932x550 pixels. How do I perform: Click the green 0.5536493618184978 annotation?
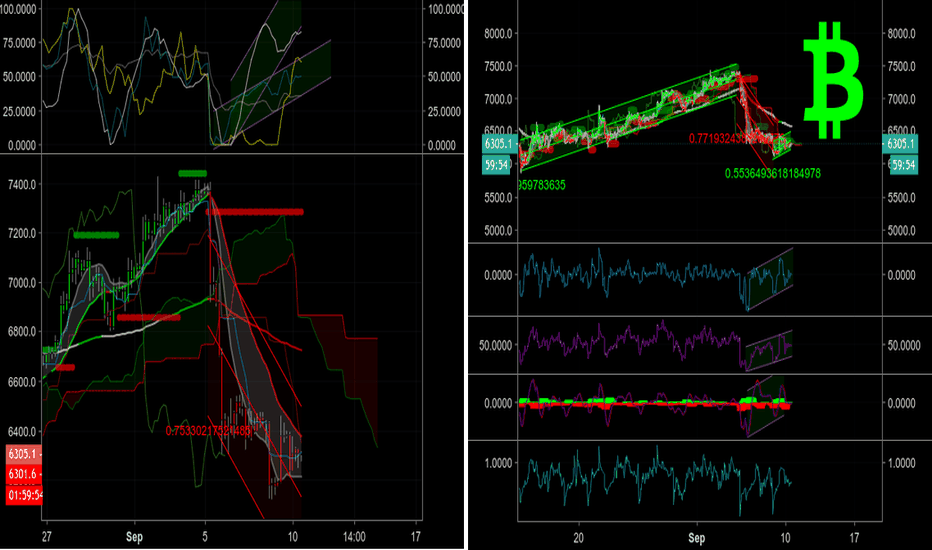[x=773, y=173]
